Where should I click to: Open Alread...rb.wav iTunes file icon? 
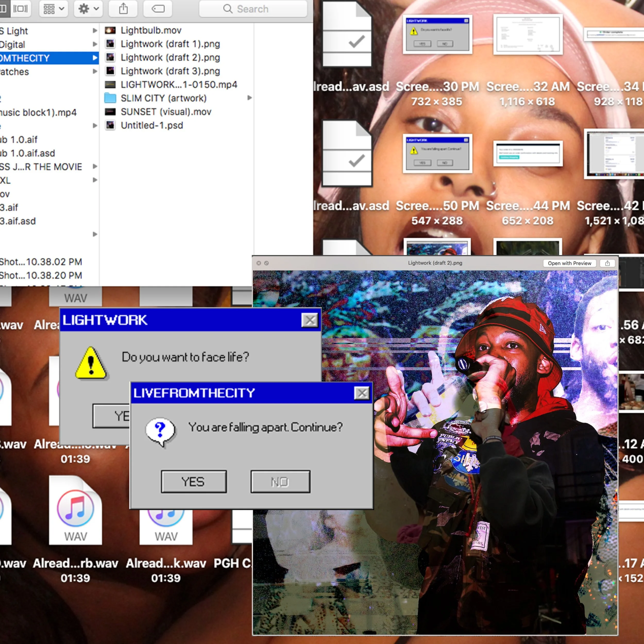coord(76,510)
